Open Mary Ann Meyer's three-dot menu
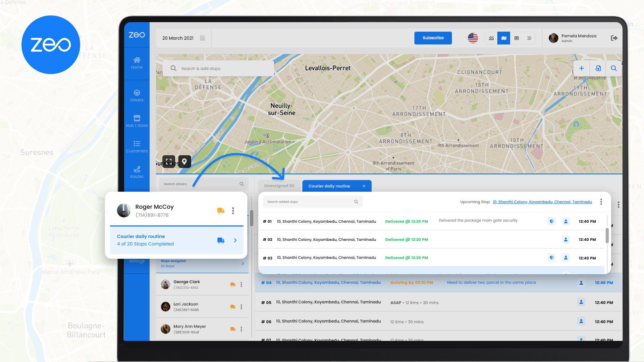644x362 pixels. point(241,329)
